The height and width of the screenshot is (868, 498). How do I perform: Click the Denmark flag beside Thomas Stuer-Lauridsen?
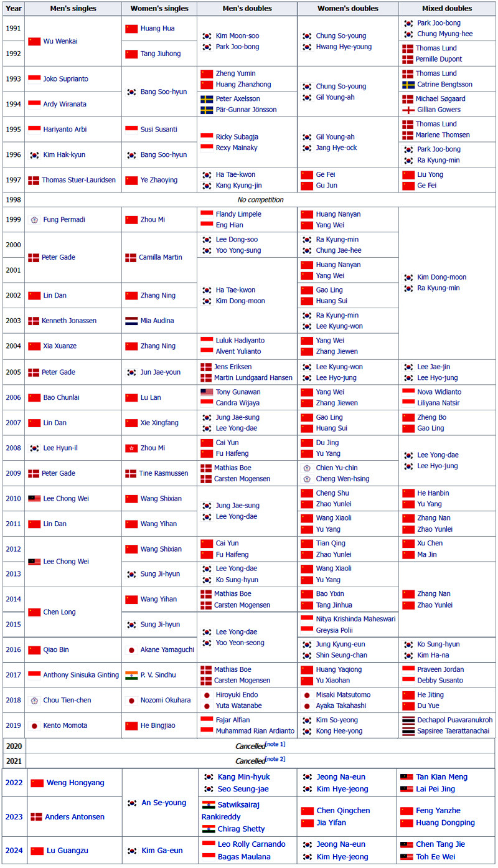[x=34, y=180]
